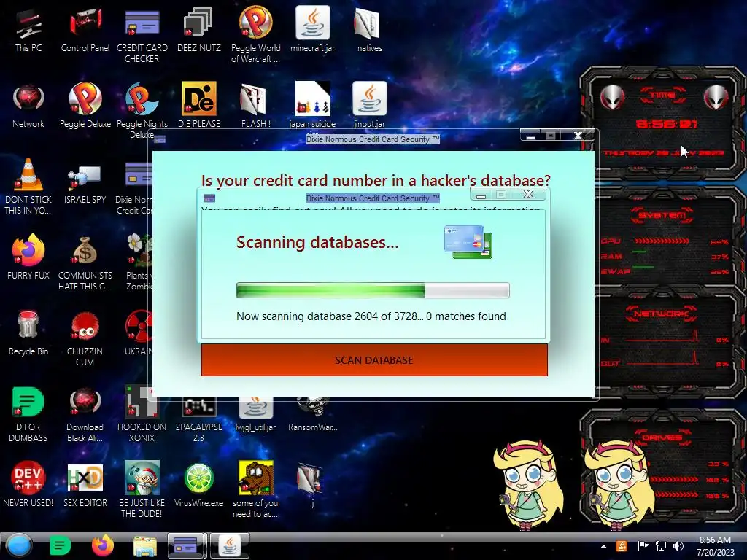Minimize the scanning dialog window
The image size is (747, 560).
481,195
